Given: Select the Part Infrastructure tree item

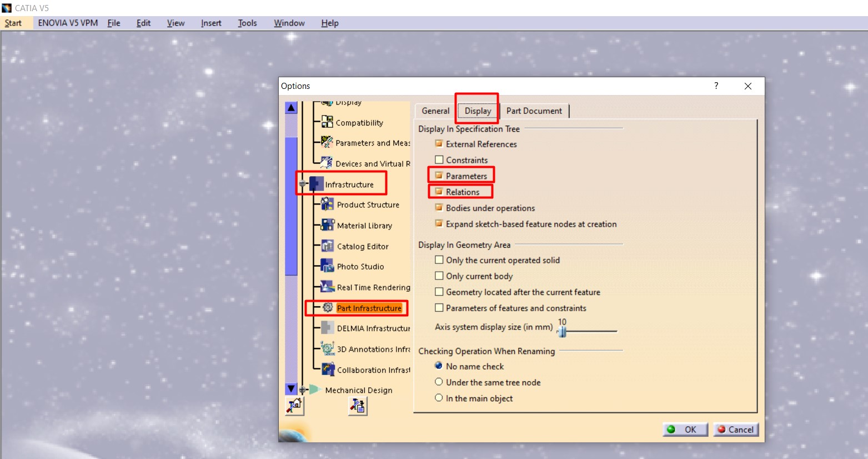Looking at the screenshot, I should coord(369,308).
